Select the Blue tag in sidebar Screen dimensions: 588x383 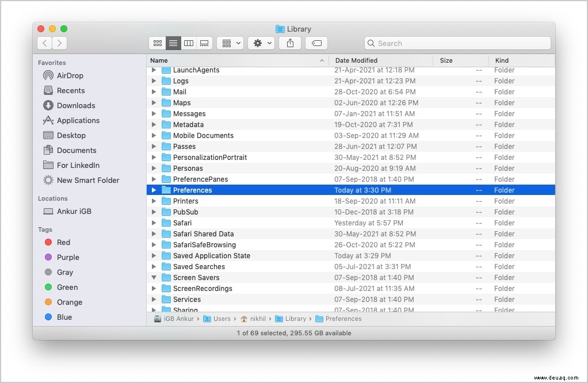58,318
